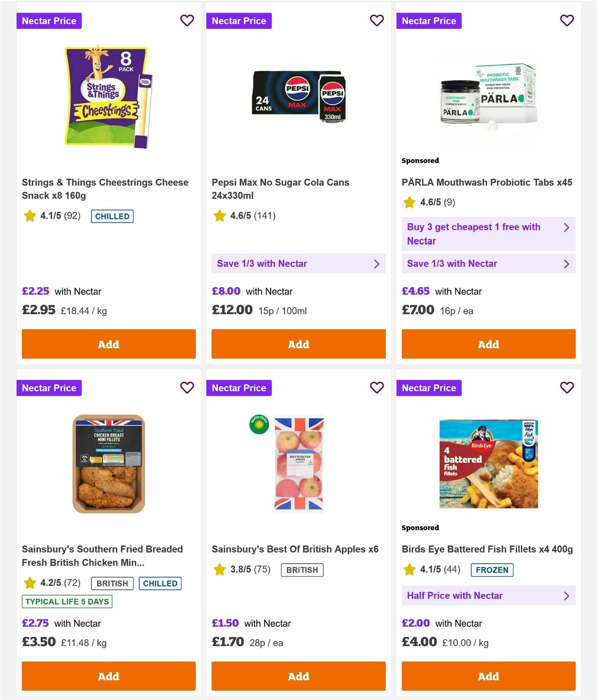Select the Nectar Price label on Birds Eye
597x700 pixels.
point(429,388)
